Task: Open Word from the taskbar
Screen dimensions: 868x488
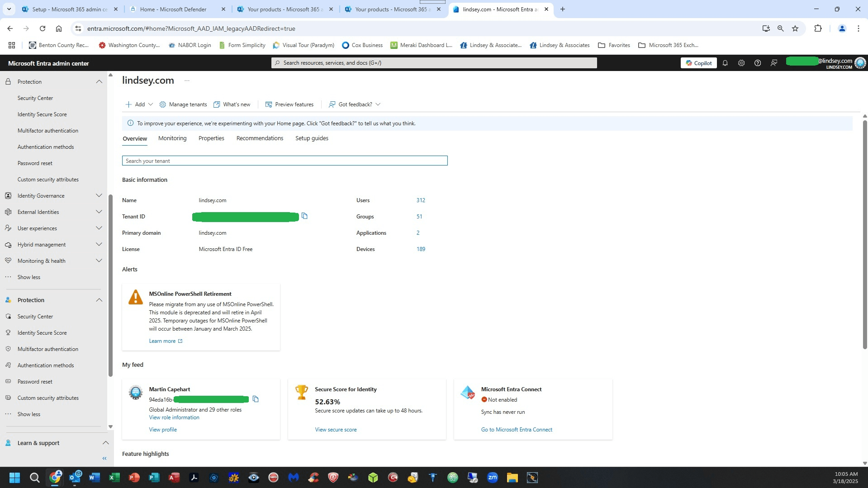Action: coord(94,477)
